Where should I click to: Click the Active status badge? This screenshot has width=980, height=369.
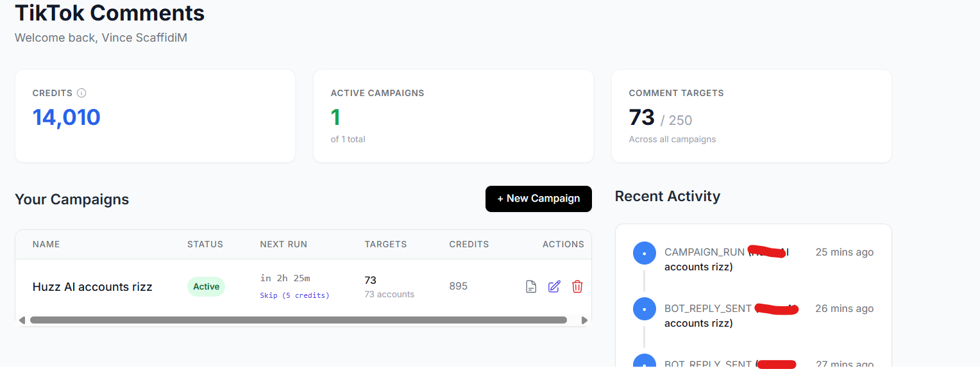206,286
